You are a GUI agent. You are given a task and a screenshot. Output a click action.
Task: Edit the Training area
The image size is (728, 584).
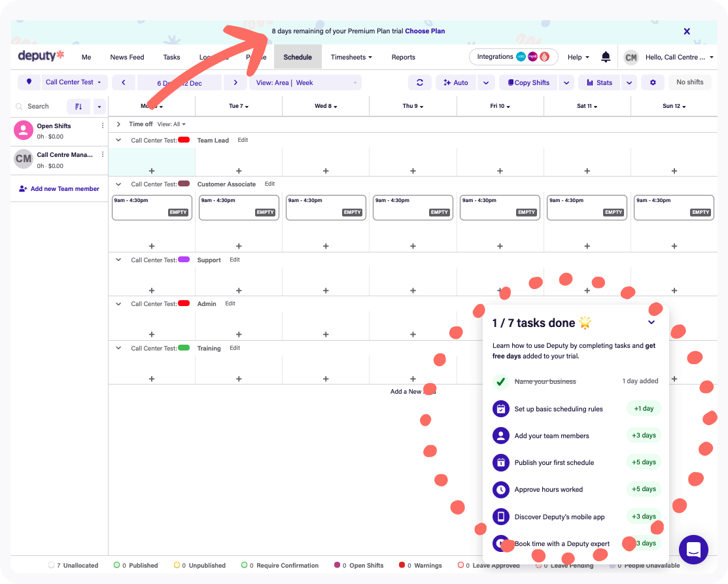click(235, 348)
